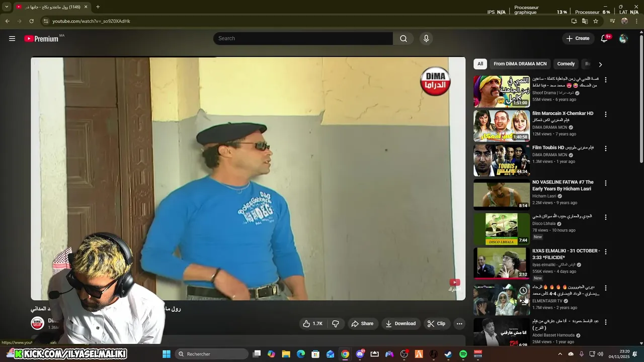The width and height of the screenshot is (644, 362).
Task: Dislike the video with thumbs down
Action: click(x=336, y=324)
